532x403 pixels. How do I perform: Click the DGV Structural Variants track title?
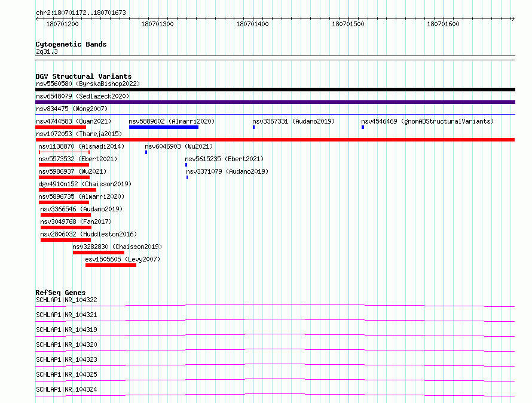[84, 76]
